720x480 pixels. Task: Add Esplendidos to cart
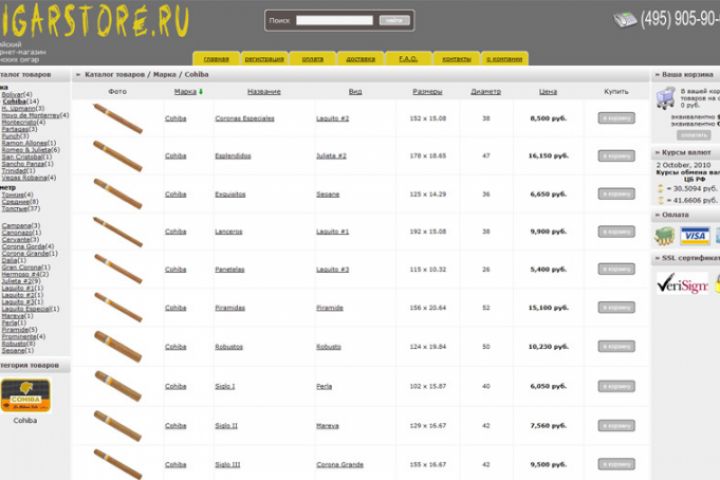coord(616,156)
